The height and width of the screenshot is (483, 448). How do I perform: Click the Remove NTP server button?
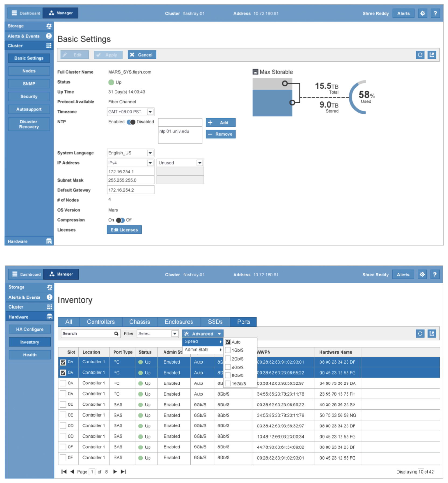(x=220, y=134)
